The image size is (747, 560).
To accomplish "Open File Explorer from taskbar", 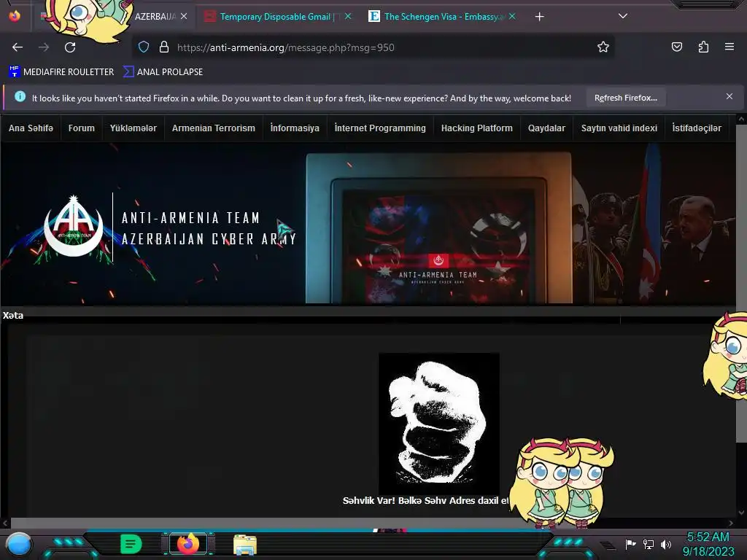I will coord(245,545).
